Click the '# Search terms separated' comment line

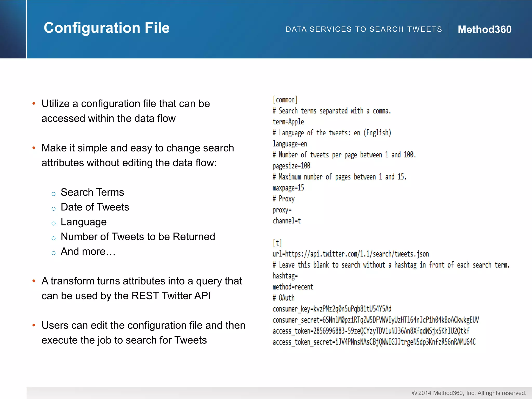(x=332, y=111)
